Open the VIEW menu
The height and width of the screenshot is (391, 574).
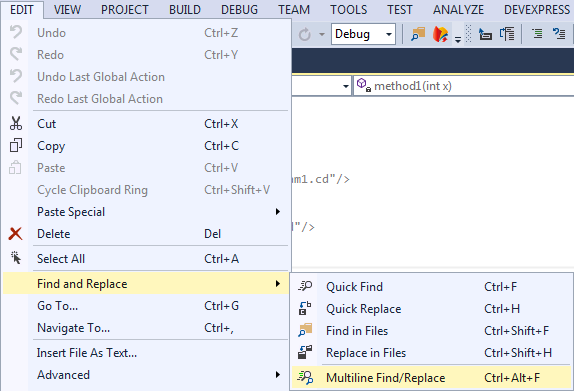click(67, 10)
